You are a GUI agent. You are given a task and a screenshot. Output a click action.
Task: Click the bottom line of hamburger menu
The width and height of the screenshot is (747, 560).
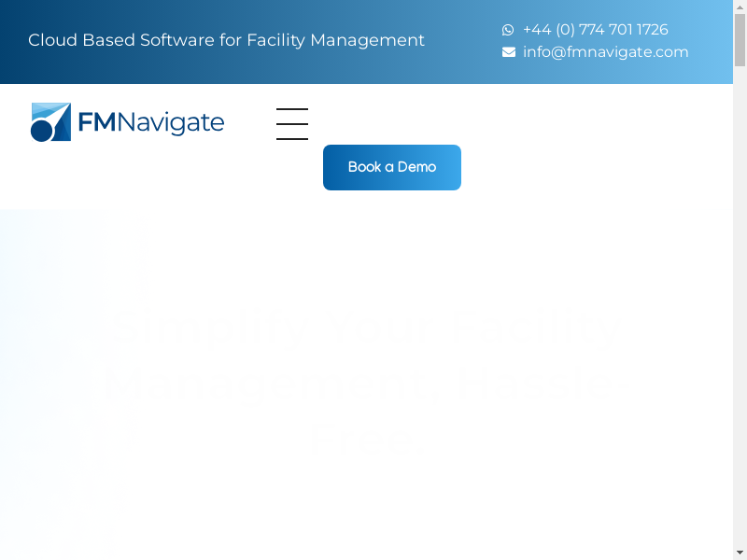292,139
